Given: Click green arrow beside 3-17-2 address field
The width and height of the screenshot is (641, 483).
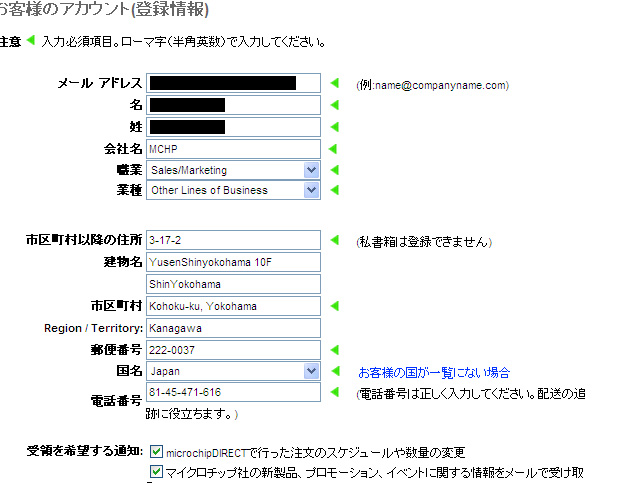Looking at the screenshot, I should (x=335, y=240).
